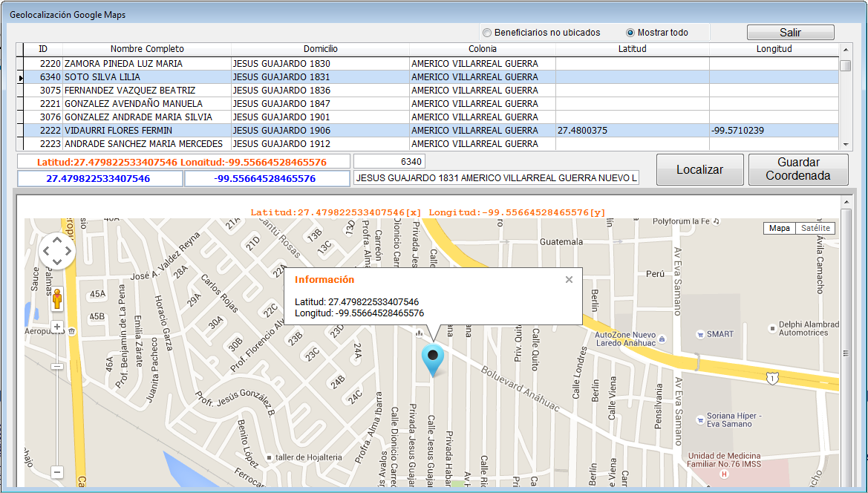868x493 pixels.
Task: Click the ID field showing 6340
Action: pyautogui.click(x=389, y=162)
